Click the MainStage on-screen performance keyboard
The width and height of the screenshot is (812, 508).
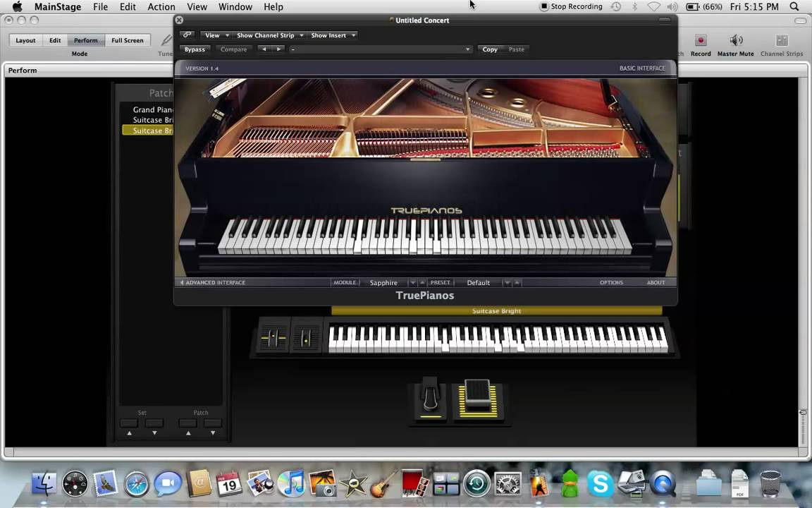[x=498, y=339]
